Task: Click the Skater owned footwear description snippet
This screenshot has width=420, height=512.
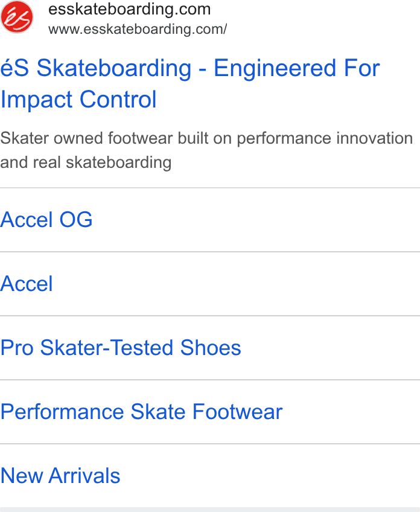Action: pyautogui.click(x=206, y=150)
